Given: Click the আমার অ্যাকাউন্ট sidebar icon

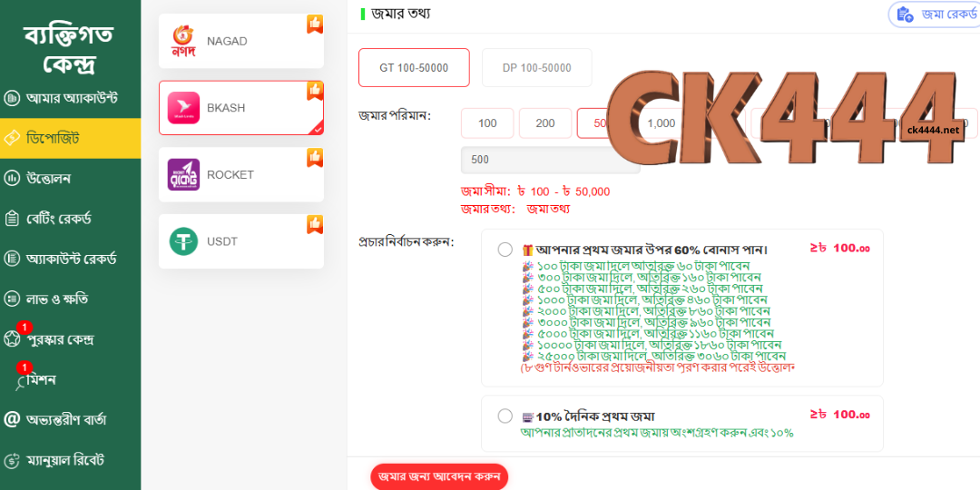Looking at the screenshot, I should [x=11, y=98].
